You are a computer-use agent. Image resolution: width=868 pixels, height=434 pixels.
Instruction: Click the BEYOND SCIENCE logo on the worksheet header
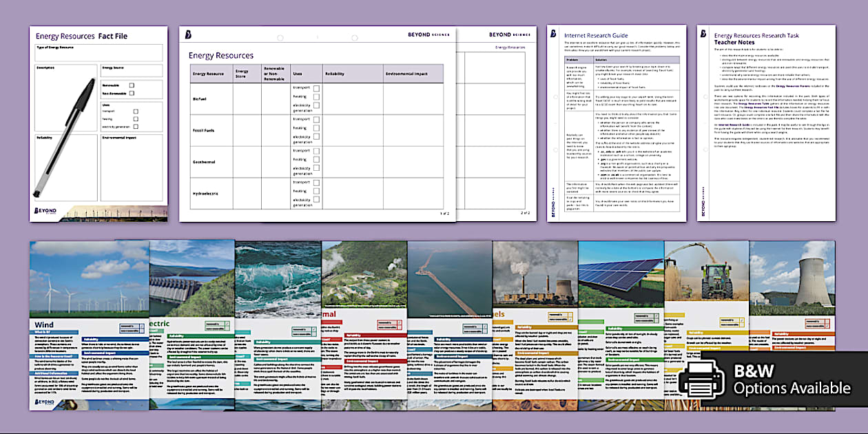point(427,34)
